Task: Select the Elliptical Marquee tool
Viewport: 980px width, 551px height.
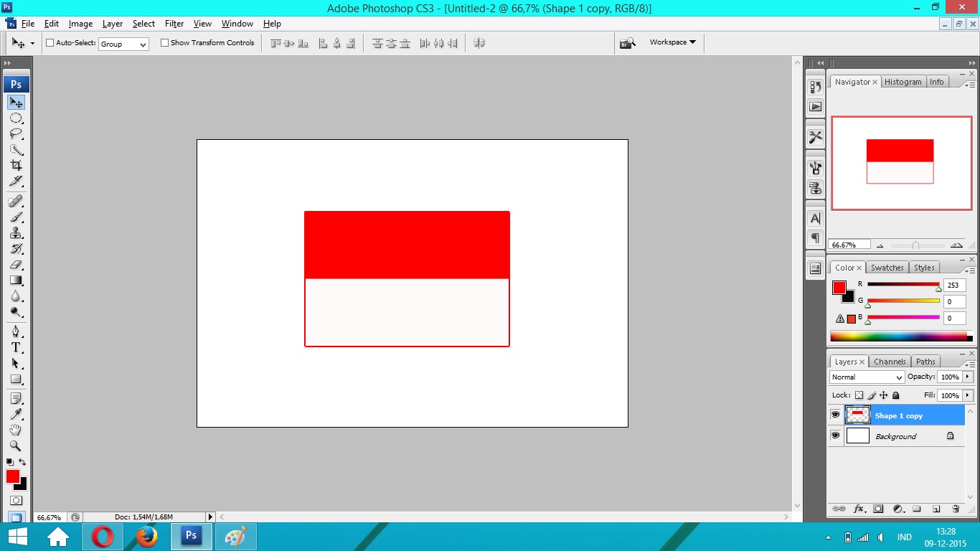Action: (x=16, y=118)
